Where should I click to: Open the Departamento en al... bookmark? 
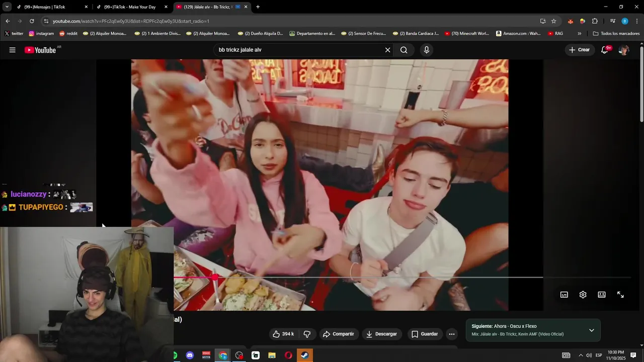click(312, 34)
